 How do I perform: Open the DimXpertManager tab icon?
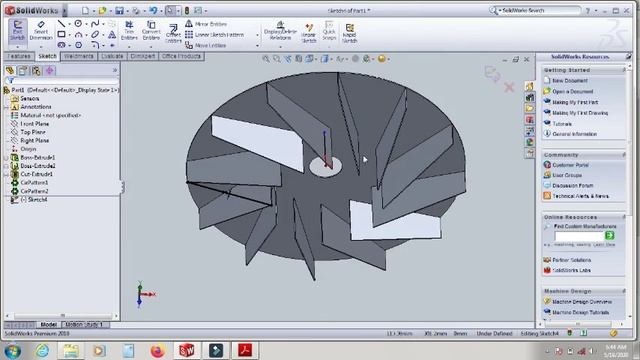pos(50,71)
